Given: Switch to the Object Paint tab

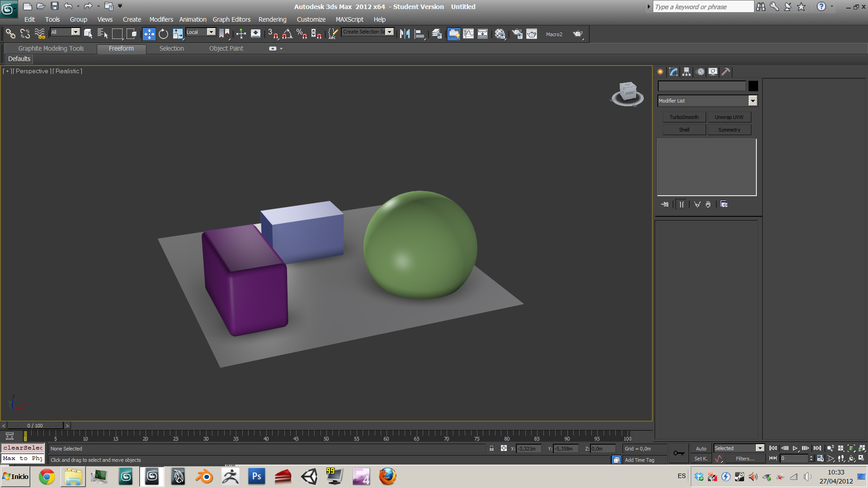Looking at the screenshot, I should (226, 48).
